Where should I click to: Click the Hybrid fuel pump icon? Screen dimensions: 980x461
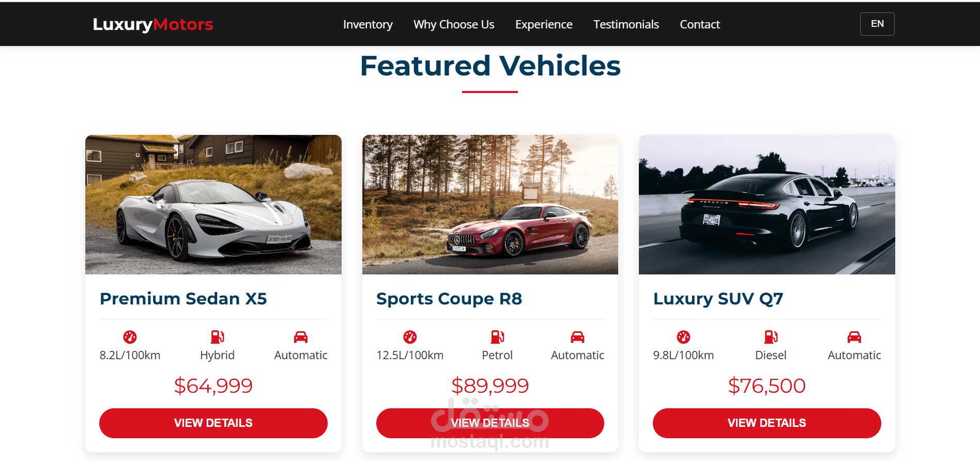(217, 337)
